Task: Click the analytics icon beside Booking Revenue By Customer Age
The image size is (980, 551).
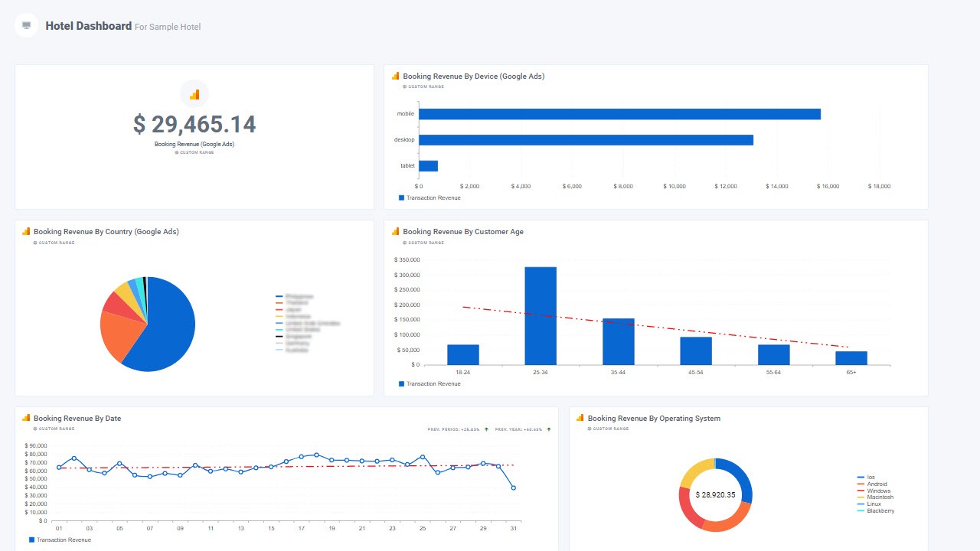Action: pyautogui.click(x=396, y=231)
